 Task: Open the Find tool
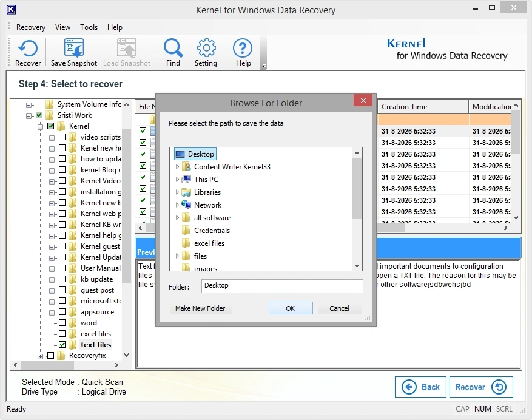coord(173,53)
